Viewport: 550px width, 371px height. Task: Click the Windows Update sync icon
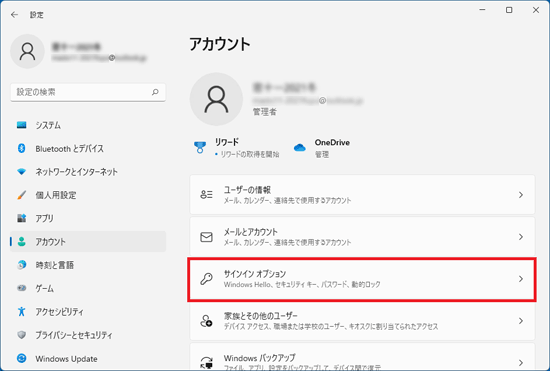tap(21, 358)
